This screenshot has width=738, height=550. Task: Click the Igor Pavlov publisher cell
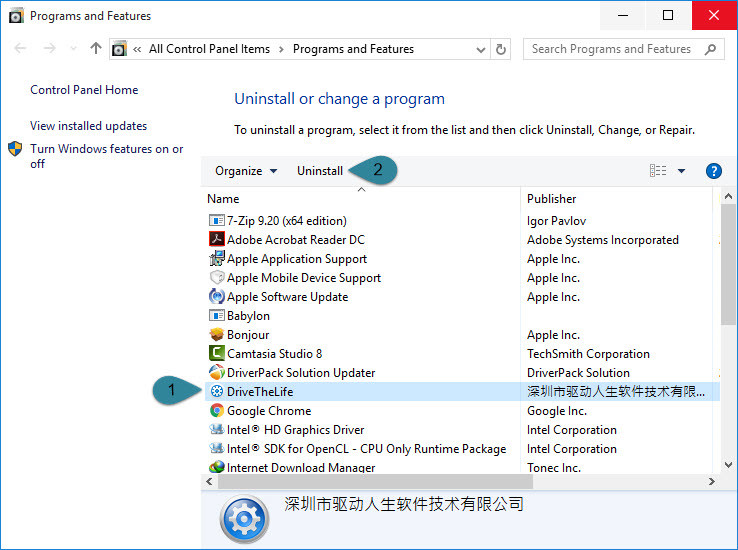point(556,221)
